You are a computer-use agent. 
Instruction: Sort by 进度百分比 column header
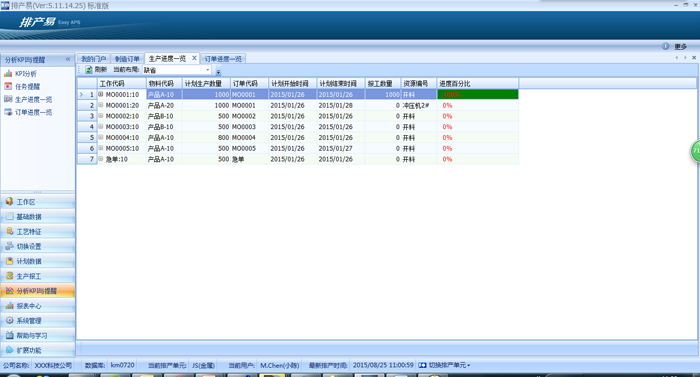click(x=478, y=84)
